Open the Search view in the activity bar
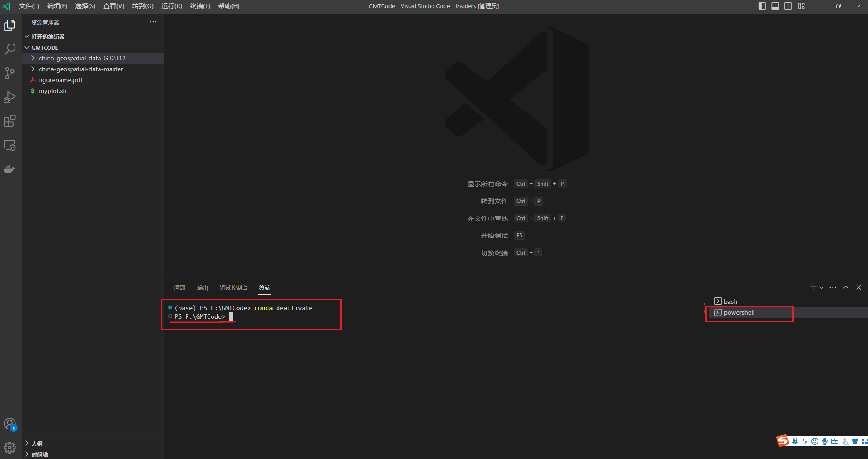The width and height of the screenshot is (868, 459). tap(10, 49)
